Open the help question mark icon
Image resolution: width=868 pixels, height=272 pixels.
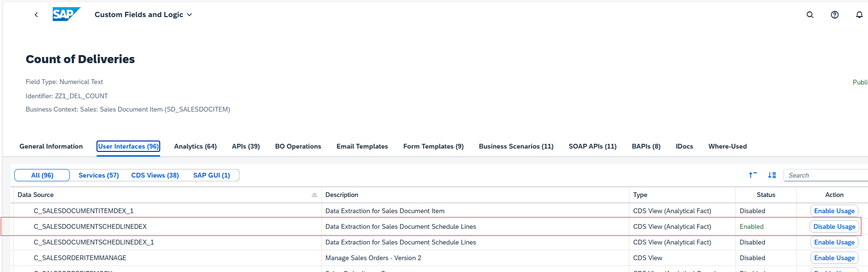pos(835,15)
